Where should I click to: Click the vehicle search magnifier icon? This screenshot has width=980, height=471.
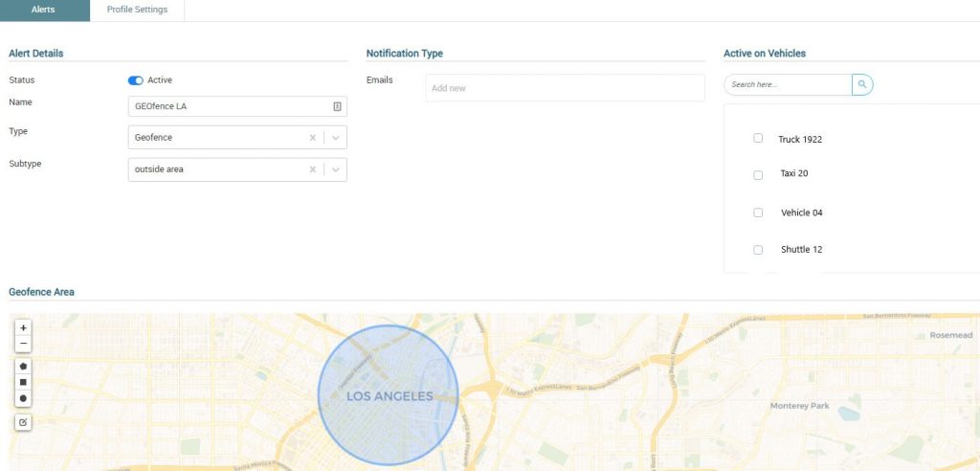tap(862, 84)
